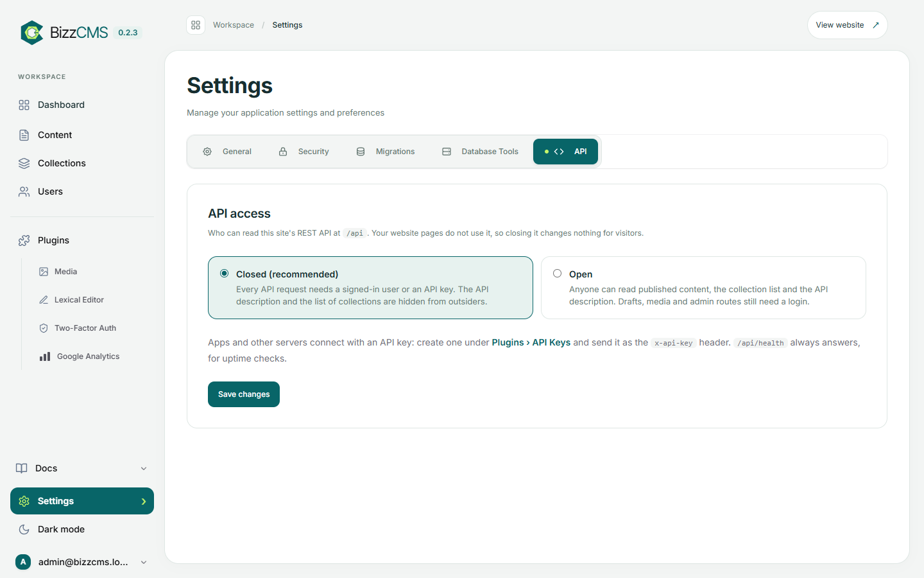Select the Open API access radio option
924x578 pixels.
[x=558, y=274]
